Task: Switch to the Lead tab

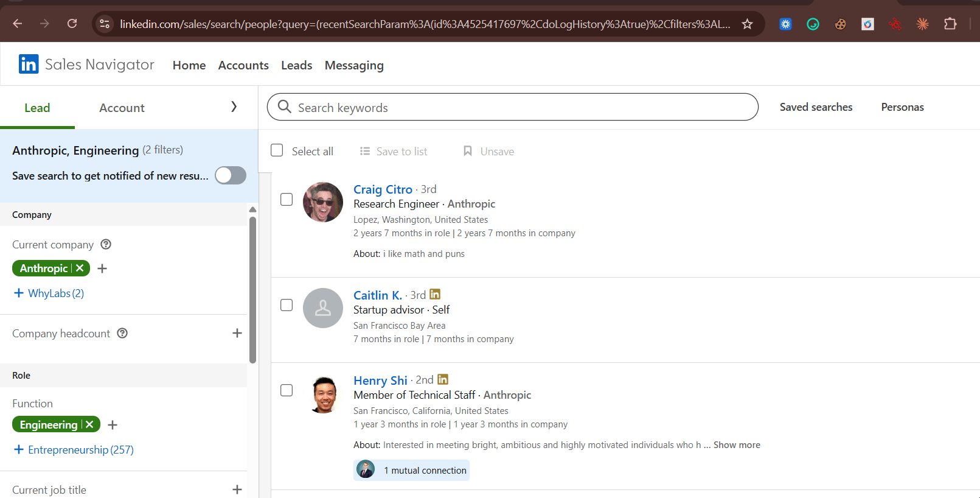Action: click(x=37, y=108)
